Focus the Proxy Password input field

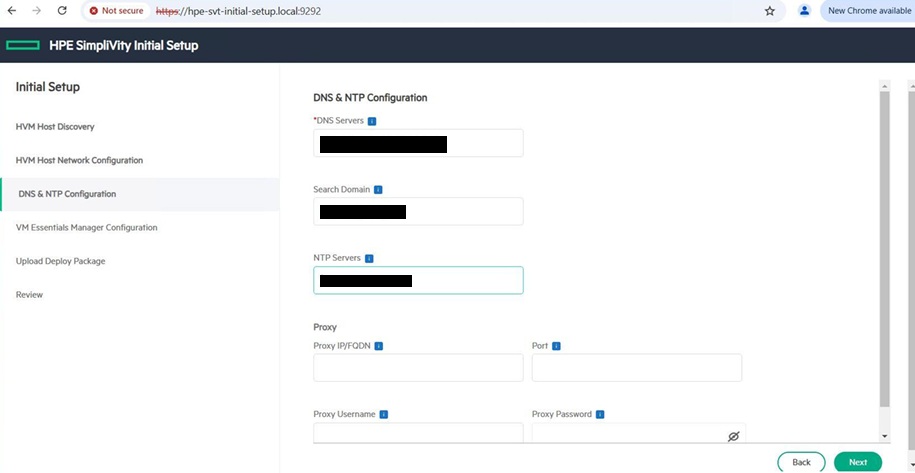[639, 432]
